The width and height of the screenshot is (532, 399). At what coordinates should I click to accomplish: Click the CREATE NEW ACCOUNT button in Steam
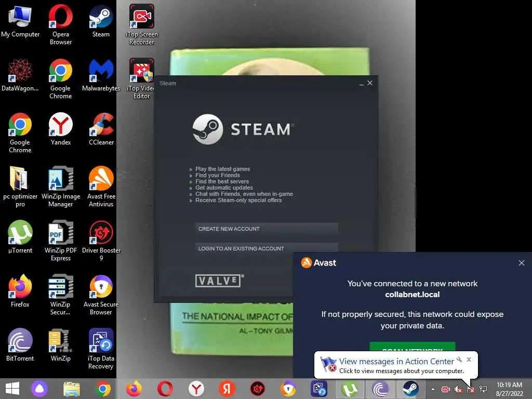pyautogui.click(x=267, y=229)
